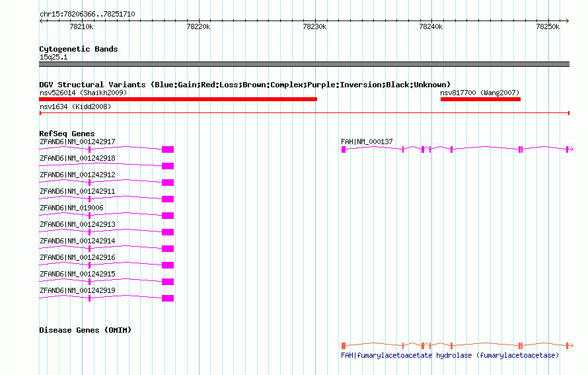
Task: Click the 78210k ruler tick label
Action: pos(81,26)
